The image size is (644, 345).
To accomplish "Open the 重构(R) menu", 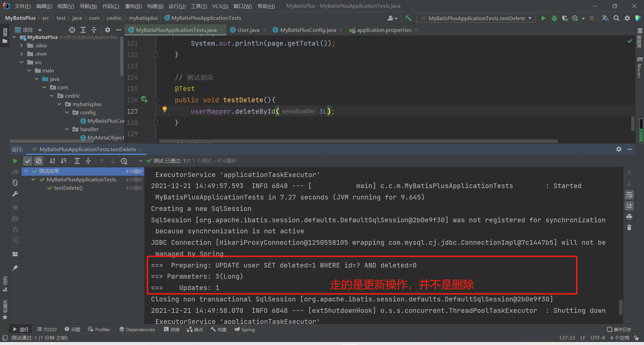I will click(133, 6).
